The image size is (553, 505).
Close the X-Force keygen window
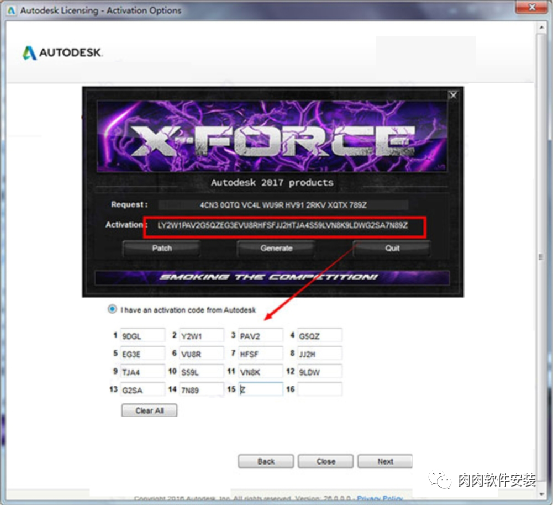coord(453,95)
